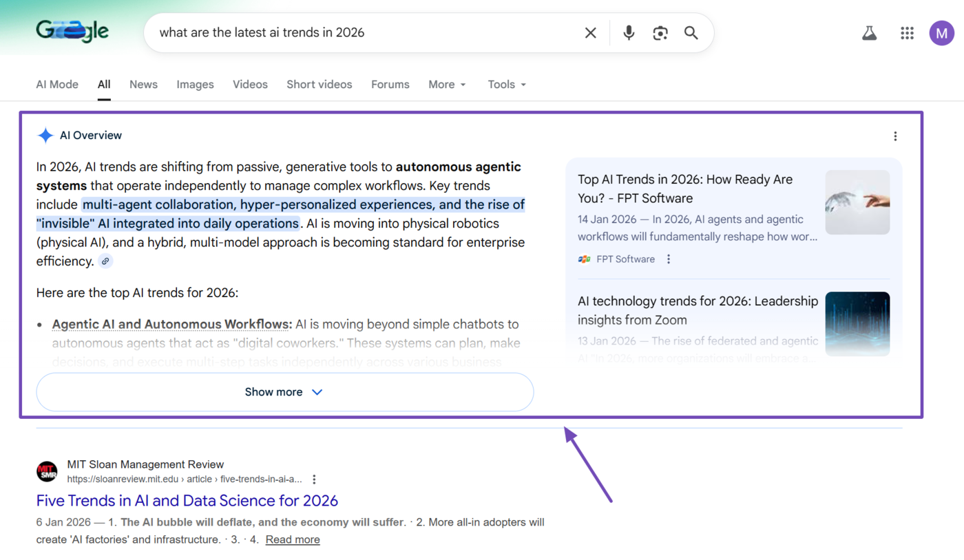Viewport: 964px width, 560px height.
Task: Open AI Overview three-dot options menu
Action: click(x=895, y=136)
